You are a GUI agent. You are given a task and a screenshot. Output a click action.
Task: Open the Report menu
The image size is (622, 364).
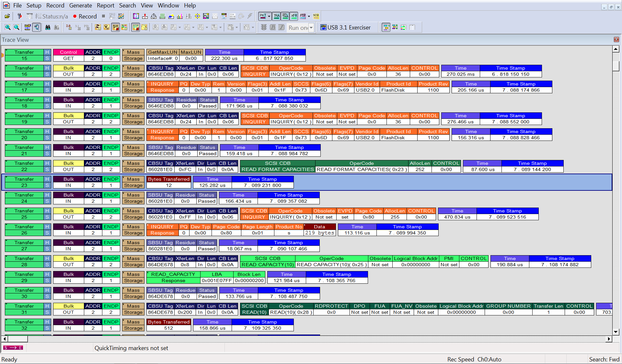click(105, 6)
